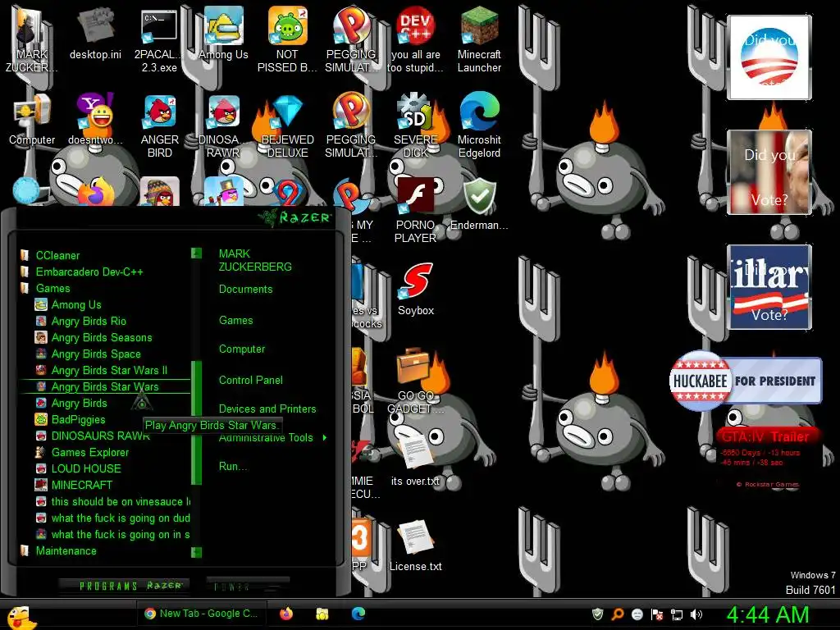
Task: Open the NOT PISSED B... pig icon
Action: point(287,39)
